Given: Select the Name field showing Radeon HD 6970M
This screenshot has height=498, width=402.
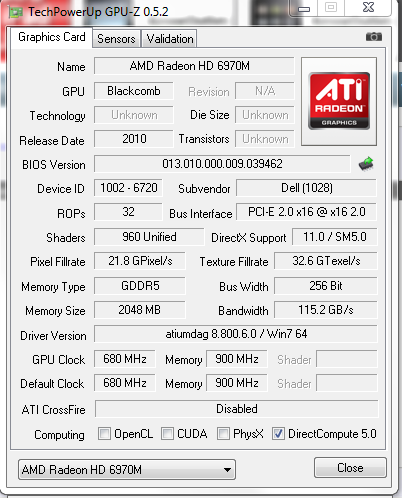Looking at the screenshot, I should pyautogui.click(x=194, y=66).
